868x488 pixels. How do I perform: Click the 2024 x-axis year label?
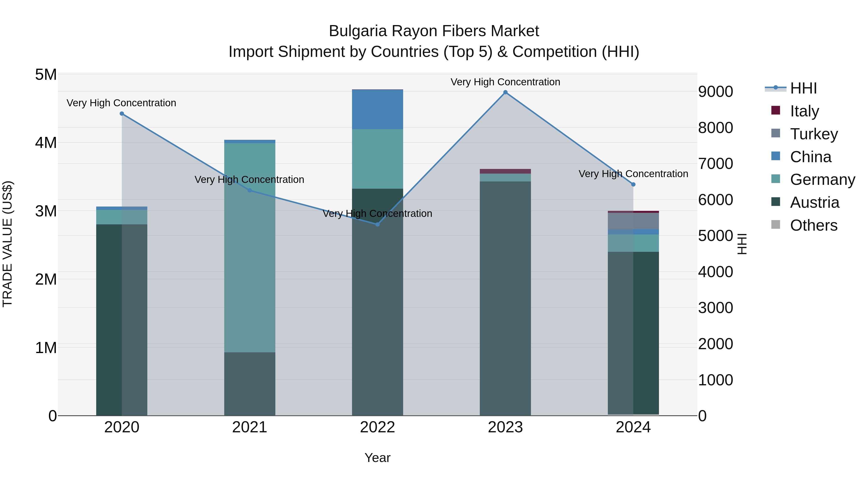coord(633,427)
